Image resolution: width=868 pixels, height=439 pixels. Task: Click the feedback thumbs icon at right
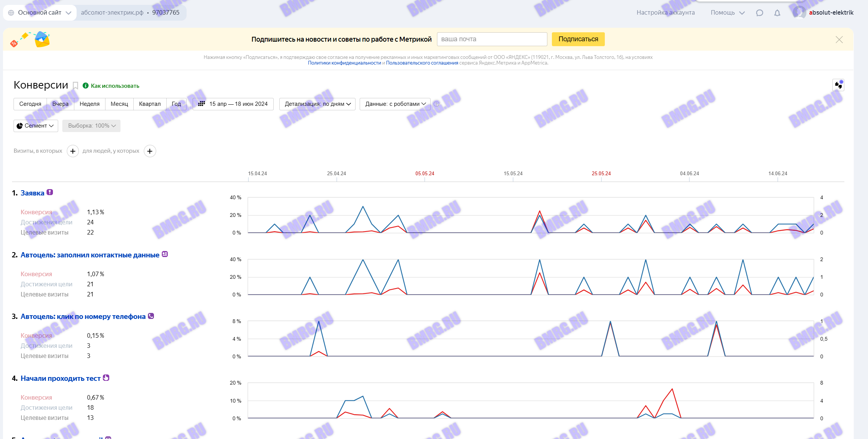click(838, 85)
